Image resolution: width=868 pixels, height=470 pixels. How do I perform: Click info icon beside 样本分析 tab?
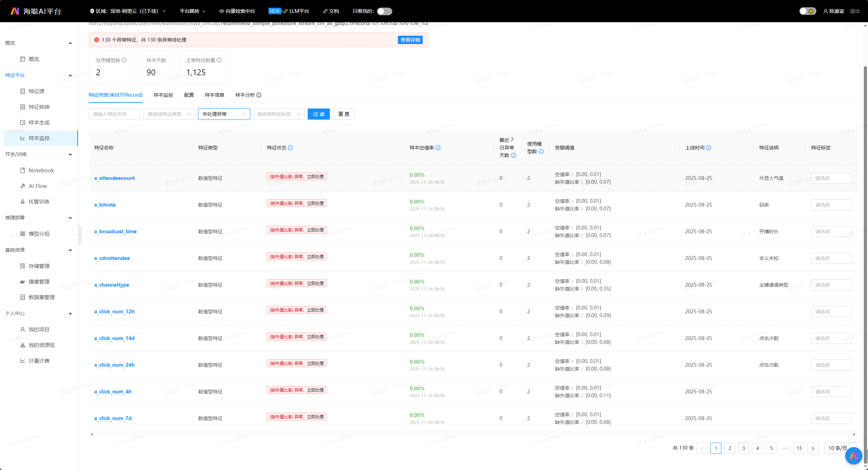tap(259, 95)
